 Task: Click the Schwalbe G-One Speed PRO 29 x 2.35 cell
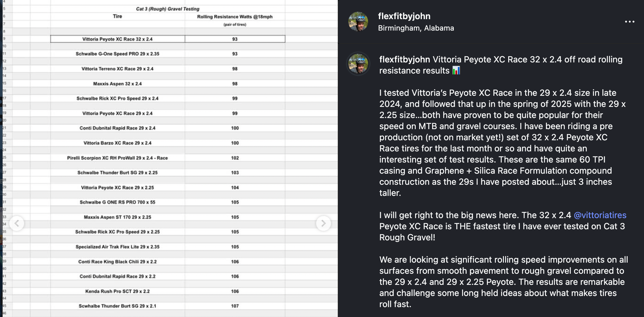[x=118, y=54]
